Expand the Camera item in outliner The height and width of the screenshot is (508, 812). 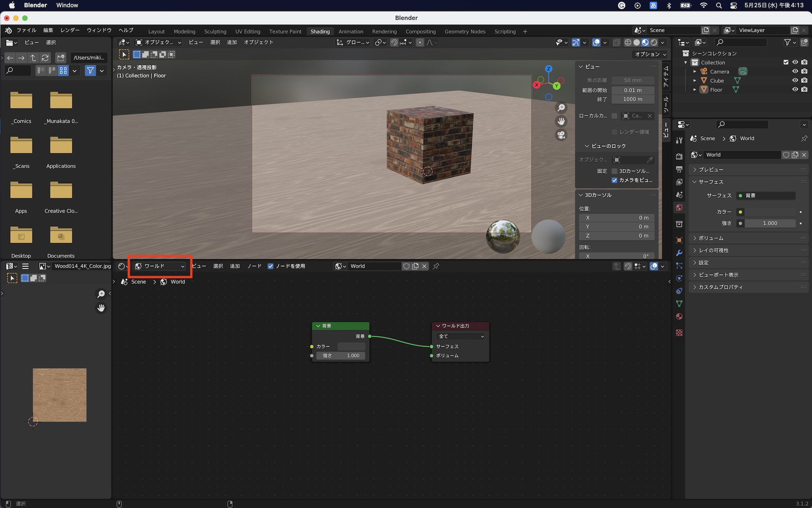pyautogui.click(x=695, y=72)
